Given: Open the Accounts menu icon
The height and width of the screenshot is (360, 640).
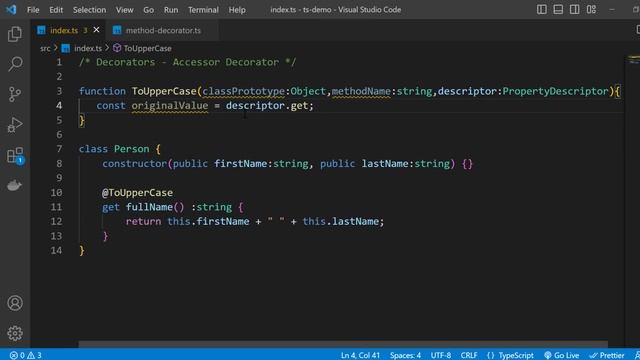Looking at the screenshot, I should [15, 303].
